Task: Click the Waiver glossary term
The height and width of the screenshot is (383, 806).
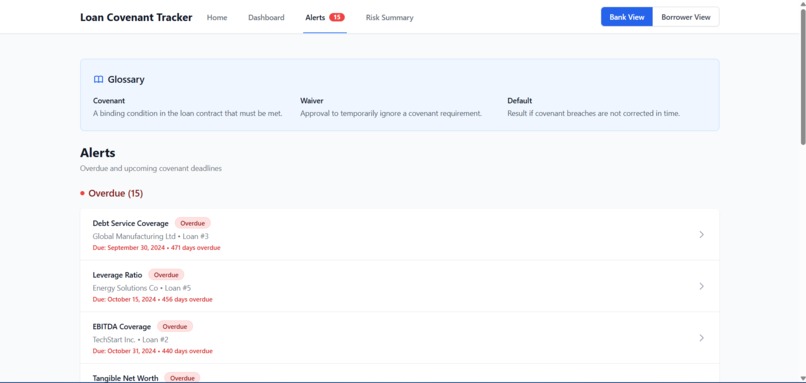Action: [x=312, y=101]
